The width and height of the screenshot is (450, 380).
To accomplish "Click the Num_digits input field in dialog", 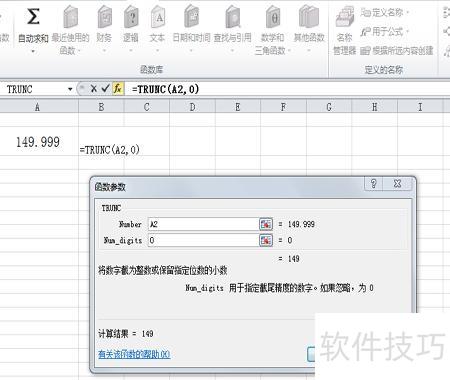I will coord(203,240).
